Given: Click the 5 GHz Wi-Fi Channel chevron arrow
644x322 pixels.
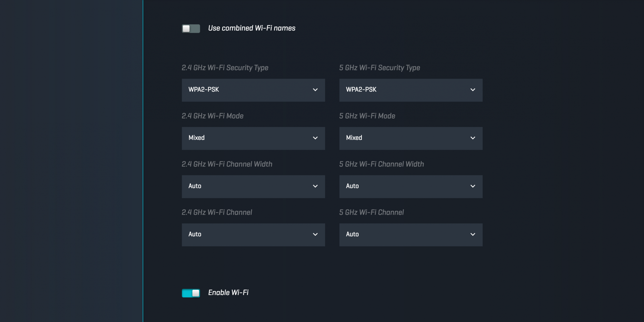Looking at the screenshot, I should pos(473,234).
